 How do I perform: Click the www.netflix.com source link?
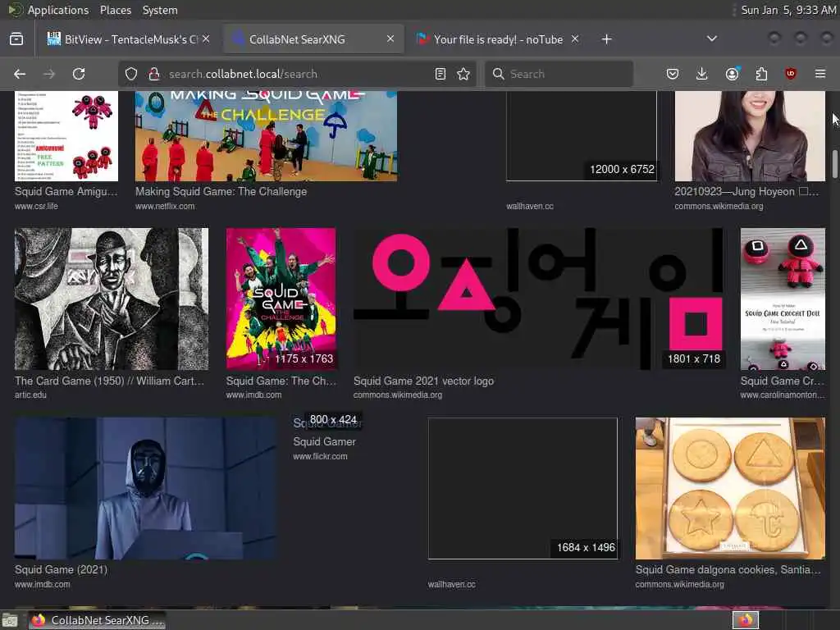click(x=164, y=206)
